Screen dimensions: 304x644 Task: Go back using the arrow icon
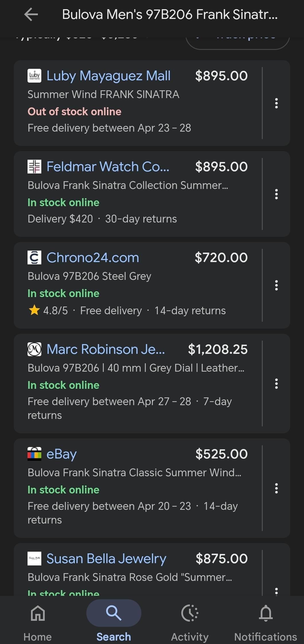31,14
